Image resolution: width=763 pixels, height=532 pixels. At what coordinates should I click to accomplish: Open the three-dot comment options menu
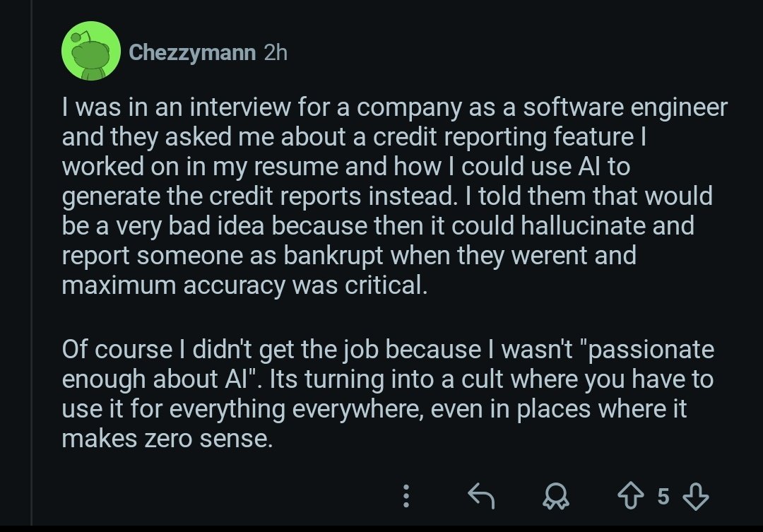[406, 497]
